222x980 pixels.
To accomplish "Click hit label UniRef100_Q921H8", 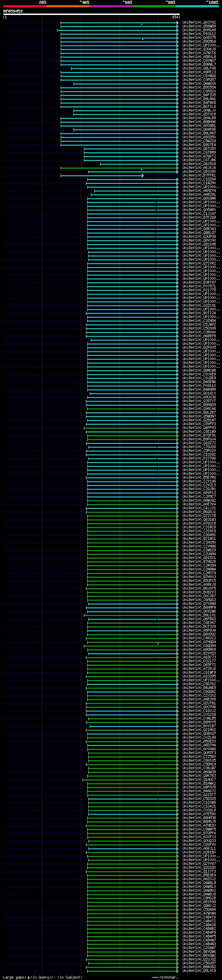I will 199,244.
